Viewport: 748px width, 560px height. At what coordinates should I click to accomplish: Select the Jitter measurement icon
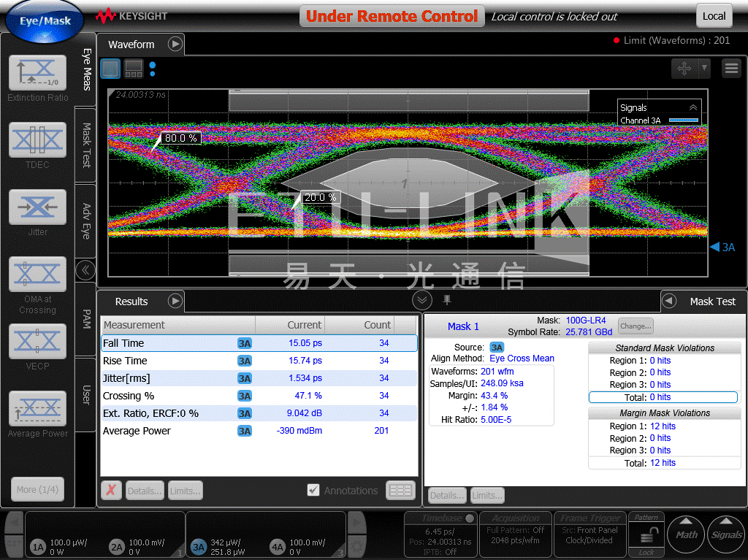(x=38, y=207)
